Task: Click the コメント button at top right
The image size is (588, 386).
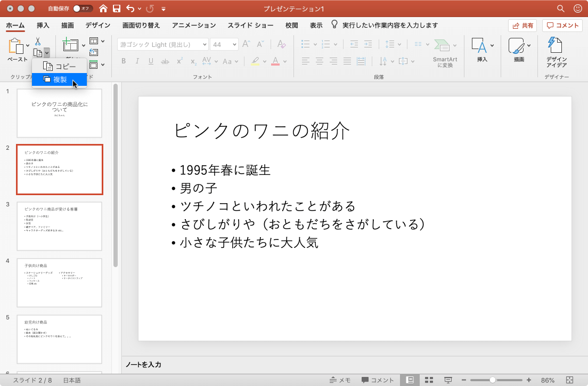Action: 562,25
